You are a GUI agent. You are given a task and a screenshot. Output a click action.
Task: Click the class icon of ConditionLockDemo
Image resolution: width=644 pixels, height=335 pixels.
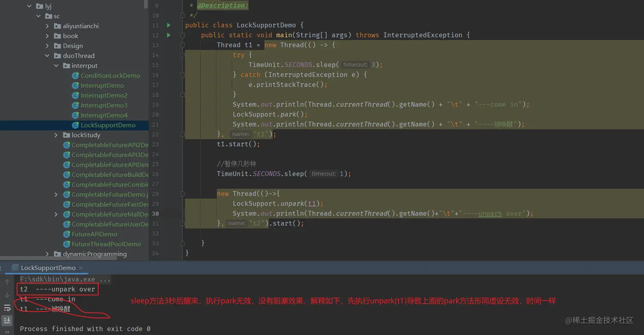click(x=75, y=75)
